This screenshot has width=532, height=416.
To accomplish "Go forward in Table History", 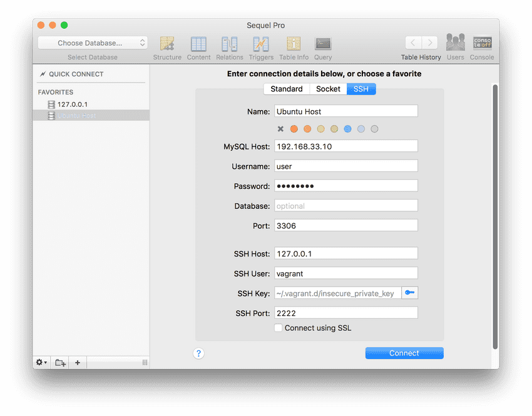I will click(429, 43).
